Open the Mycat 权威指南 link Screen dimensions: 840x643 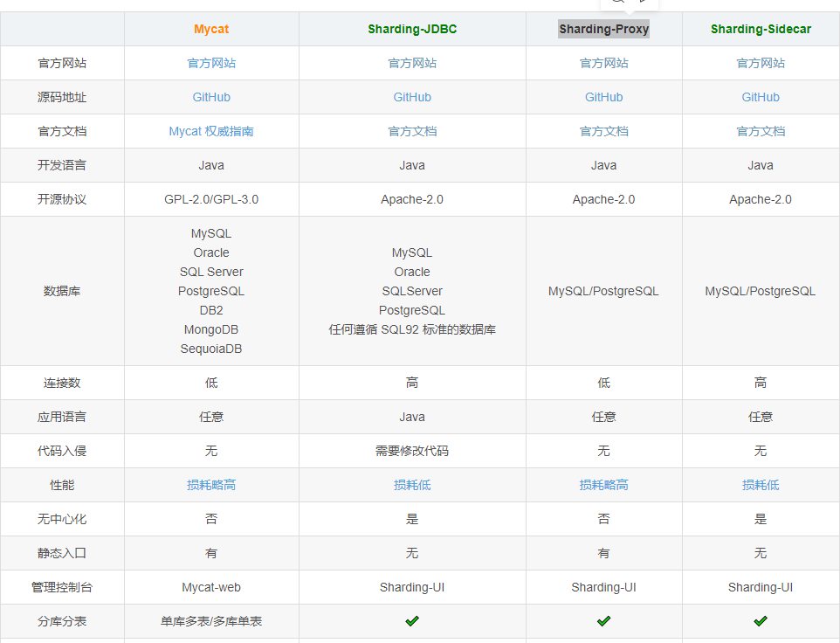[211, 131]
